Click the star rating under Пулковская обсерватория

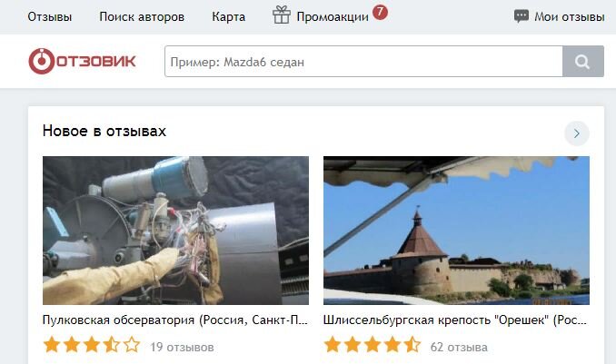point(92,345)
